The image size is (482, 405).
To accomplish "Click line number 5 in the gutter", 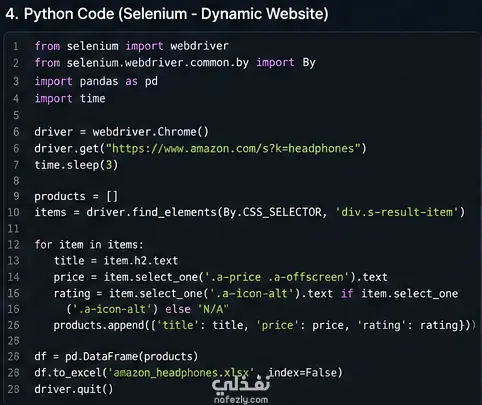I will tap(16, 115).
